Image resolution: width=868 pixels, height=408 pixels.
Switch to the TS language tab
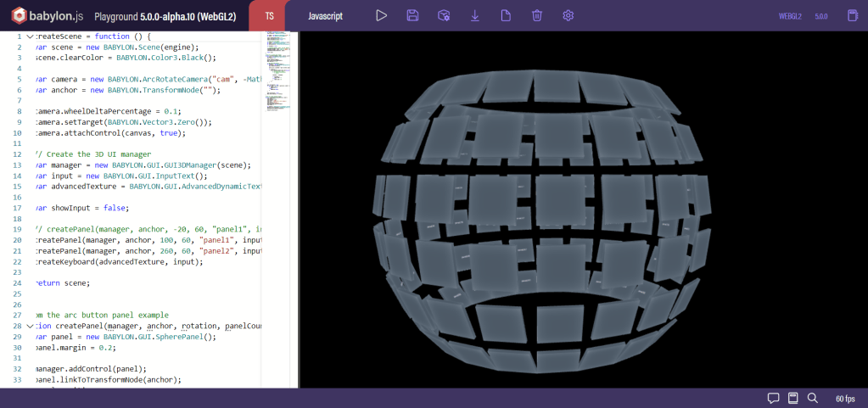click(269, 16)
